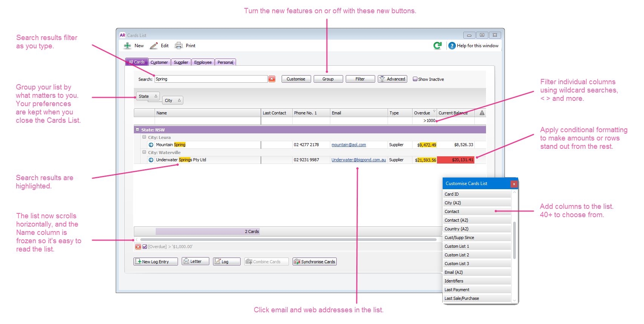This screenshot has width=644, height=324.
Task: Remove the Overdue filter with red X
Action: 138,247
